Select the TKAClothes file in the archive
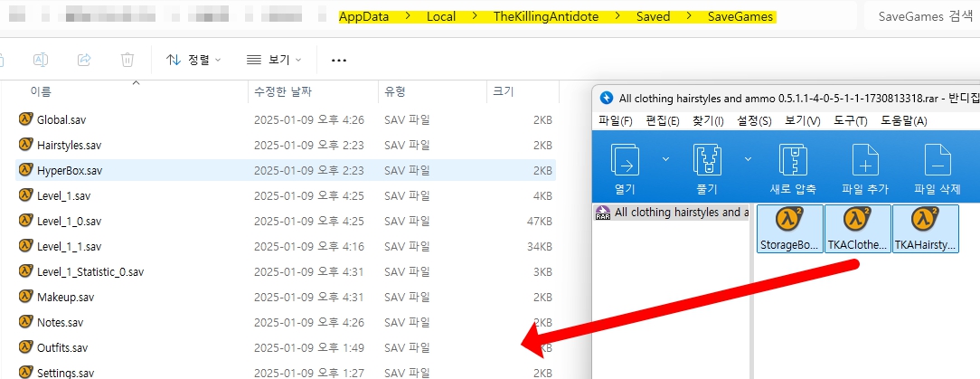This screenshot has height=379, width=980. 857,228
